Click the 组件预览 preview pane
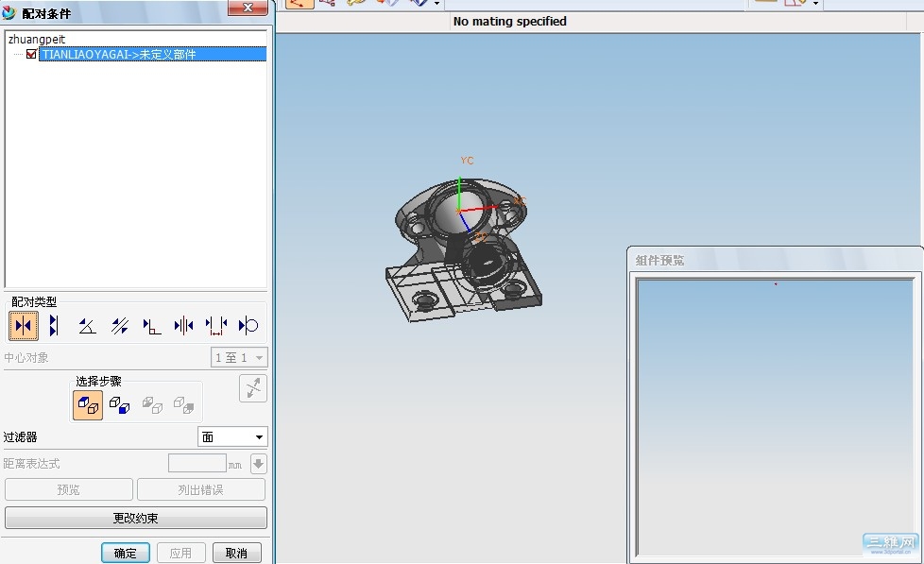The width and height of the screenshot is (924, 564). [x=775, y=418]
